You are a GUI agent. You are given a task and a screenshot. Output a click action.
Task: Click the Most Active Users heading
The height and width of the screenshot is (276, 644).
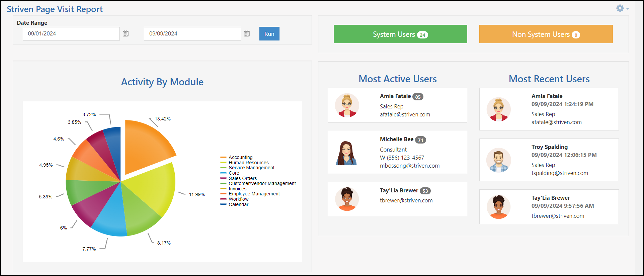(x=398, y=79)
